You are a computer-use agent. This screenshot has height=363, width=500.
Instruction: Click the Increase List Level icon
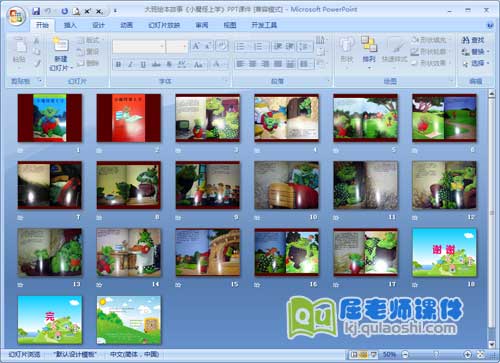(289, 46)
